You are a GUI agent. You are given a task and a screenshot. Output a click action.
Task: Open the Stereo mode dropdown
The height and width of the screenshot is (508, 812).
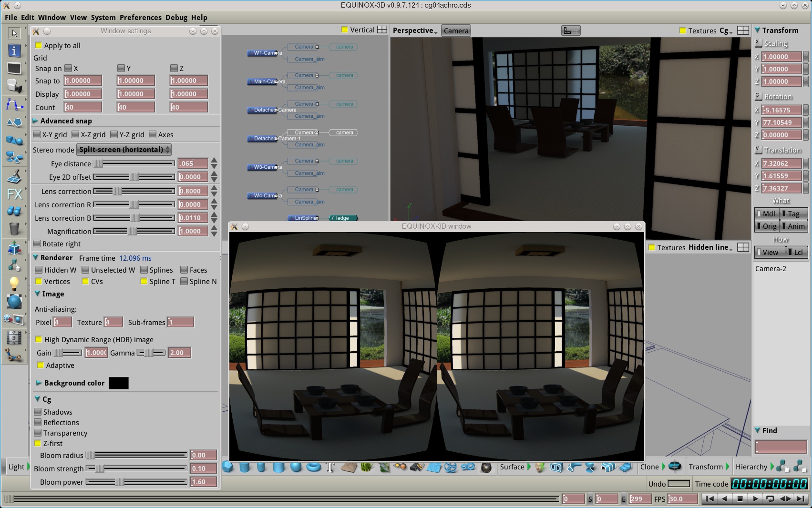click(124, 150)
